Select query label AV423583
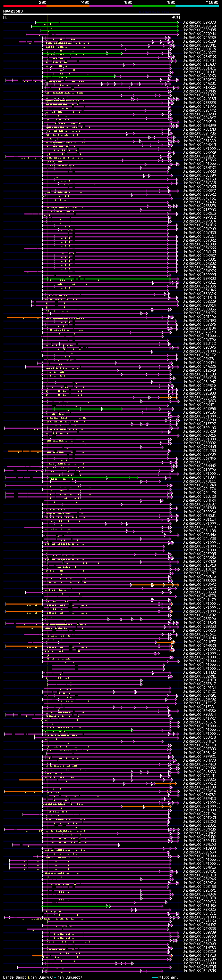The height and width of the screenshot is (980, 222). click(x=13, y=11)
